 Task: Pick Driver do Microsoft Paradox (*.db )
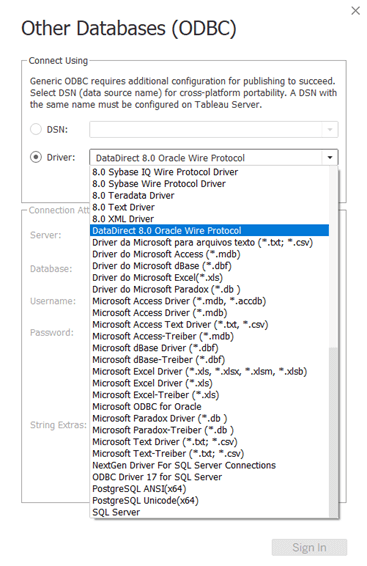(209, 289)
